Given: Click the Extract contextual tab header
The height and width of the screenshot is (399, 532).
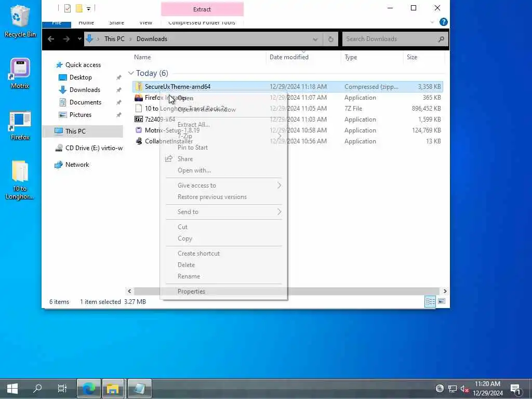Looking at the screenshot, I should coord(202,9).
